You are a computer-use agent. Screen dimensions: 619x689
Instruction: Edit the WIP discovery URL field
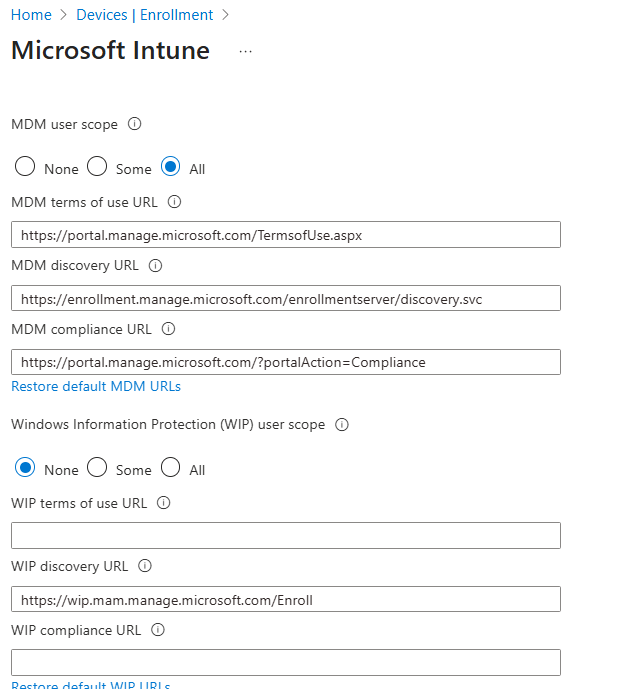click(x=286, y=599)
